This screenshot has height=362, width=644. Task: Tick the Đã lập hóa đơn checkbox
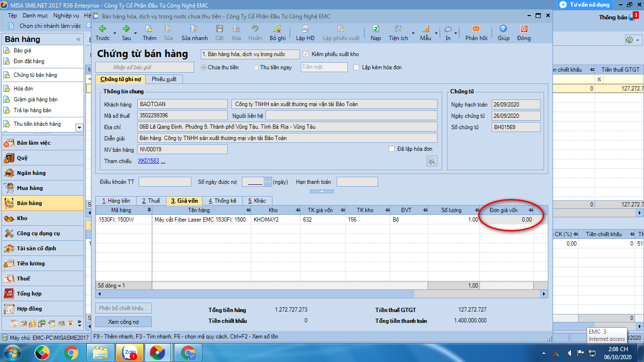pos(392,149)
